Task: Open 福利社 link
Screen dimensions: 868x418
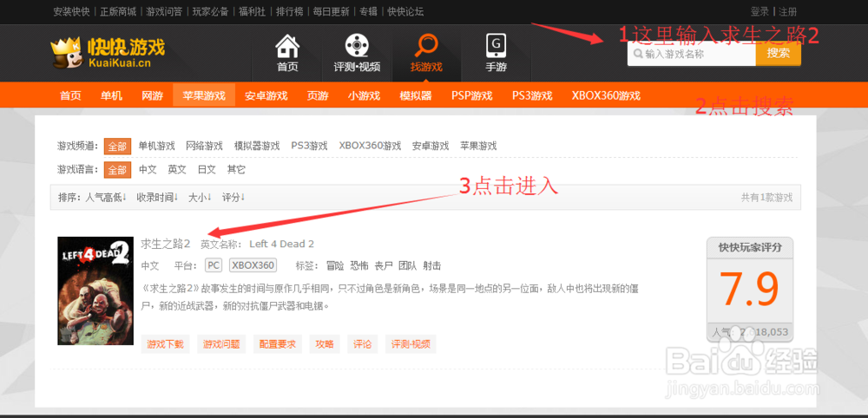Action: 253,11
